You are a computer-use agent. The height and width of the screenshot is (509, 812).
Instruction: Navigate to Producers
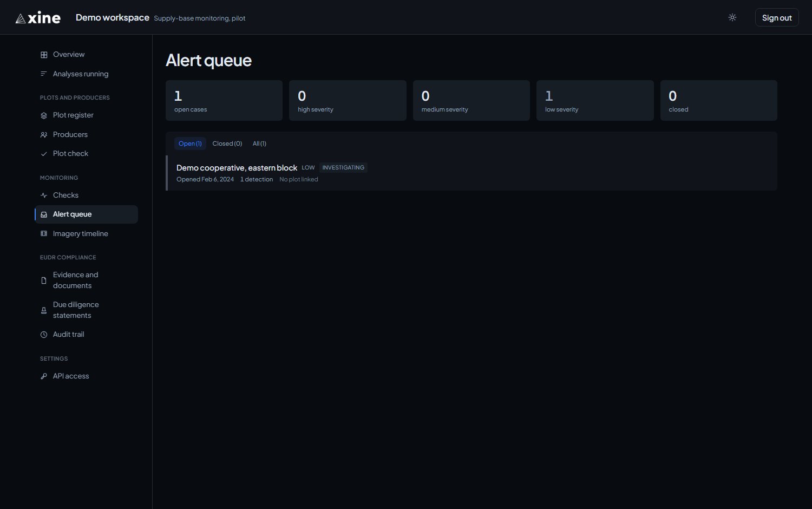(x=86, y=135)
